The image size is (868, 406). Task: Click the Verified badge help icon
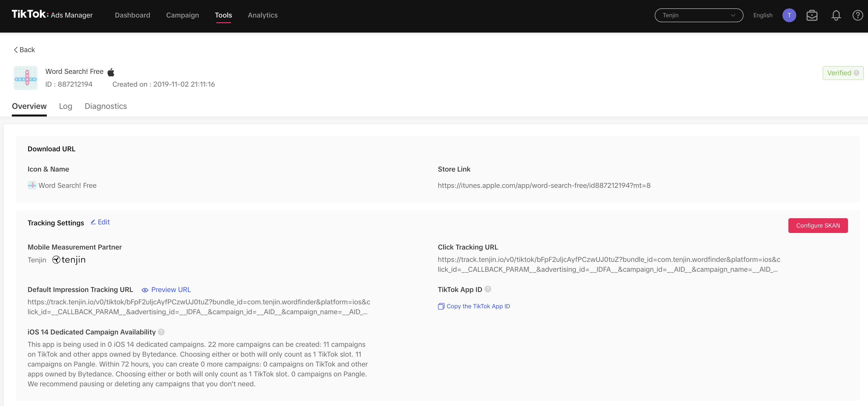point(856,73)
